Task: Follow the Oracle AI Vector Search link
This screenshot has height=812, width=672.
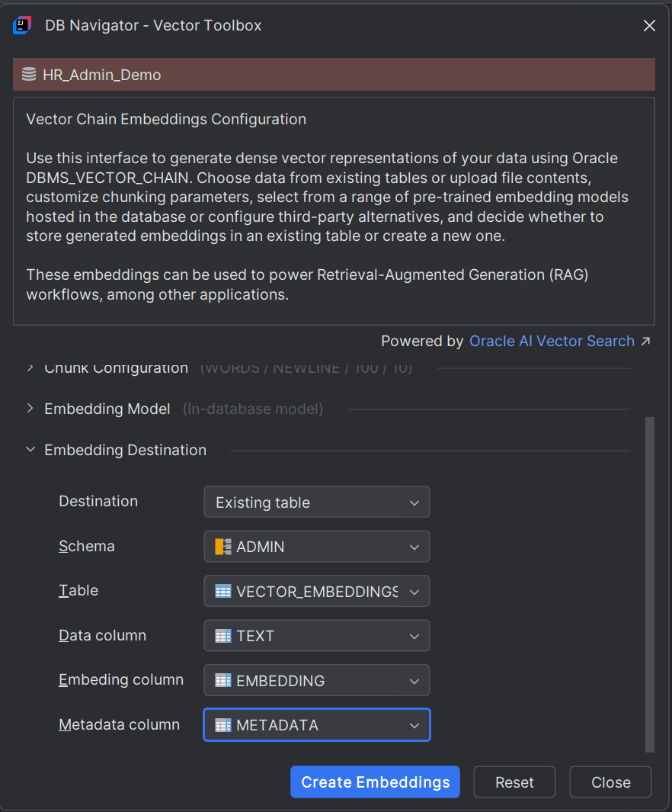Action: tap(551, 341)
